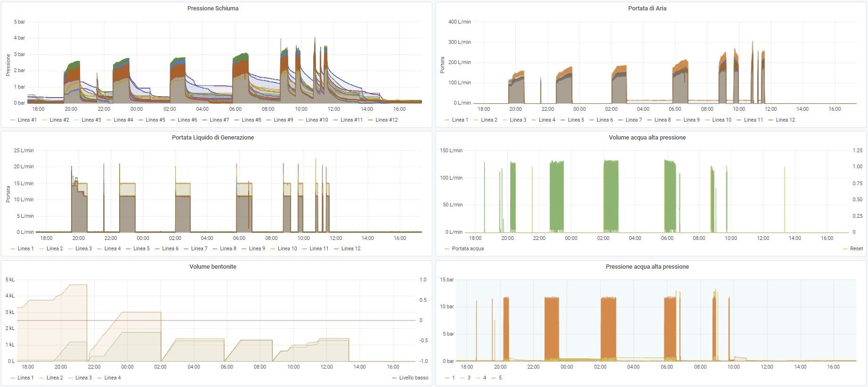Toggle the Livello basso legend series
The width and height of the screenshot is (868, 387).
[414, 378]
